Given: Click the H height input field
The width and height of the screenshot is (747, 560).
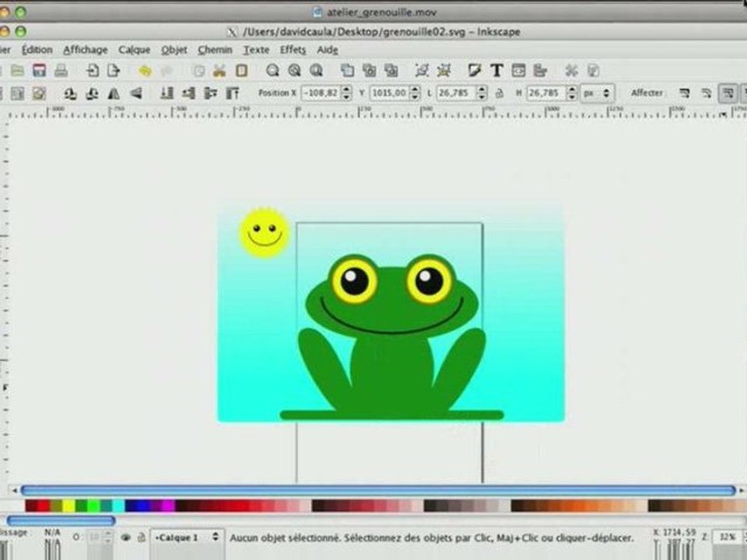Looking at the screenshot, I should pos(547,93).
